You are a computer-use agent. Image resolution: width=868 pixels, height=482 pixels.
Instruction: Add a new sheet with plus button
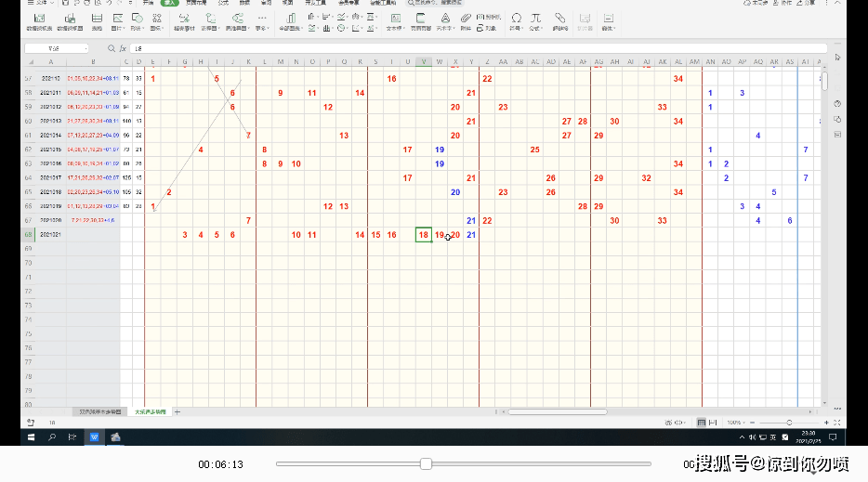coord(178,411)
